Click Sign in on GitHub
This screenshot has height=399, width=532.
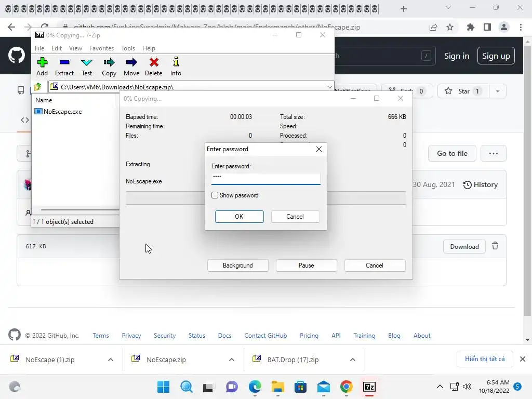(457, 56)
